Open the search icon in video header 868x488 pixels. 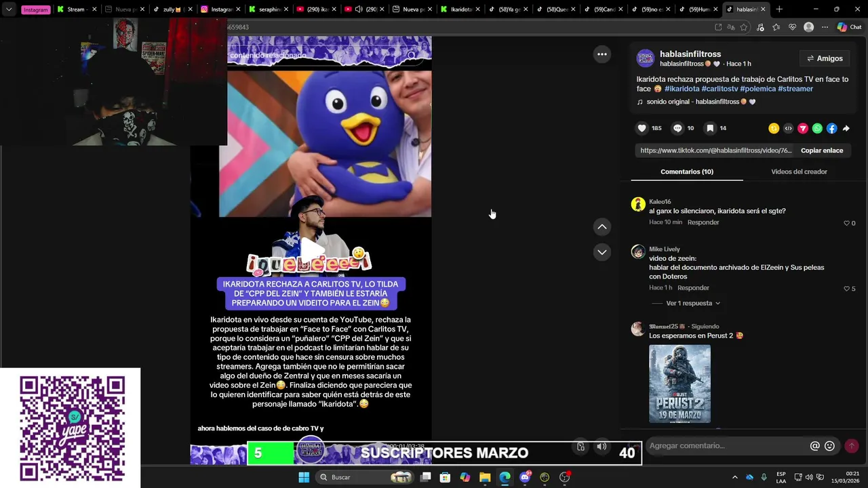pyautogui.click(x=412, y=55)
